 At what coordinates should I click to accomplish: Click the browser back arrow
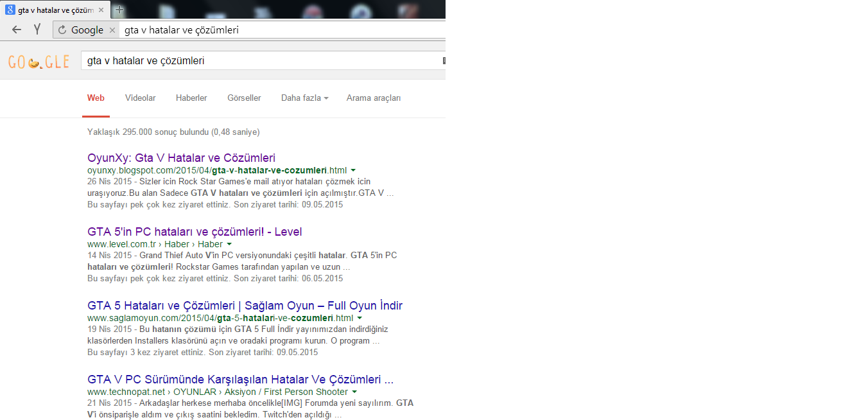tap(17, 30)
